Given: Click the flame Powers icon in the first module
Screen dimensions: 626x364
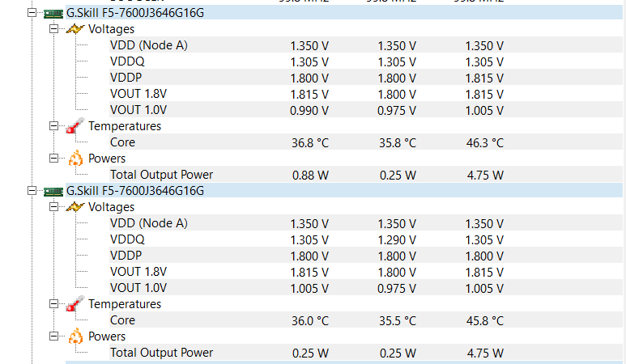Looking at the screenshot, I should [75, 158].
